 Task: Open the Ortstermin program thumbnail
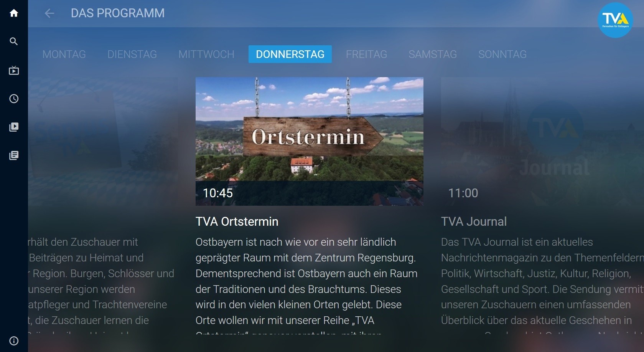tap(310, 141)
